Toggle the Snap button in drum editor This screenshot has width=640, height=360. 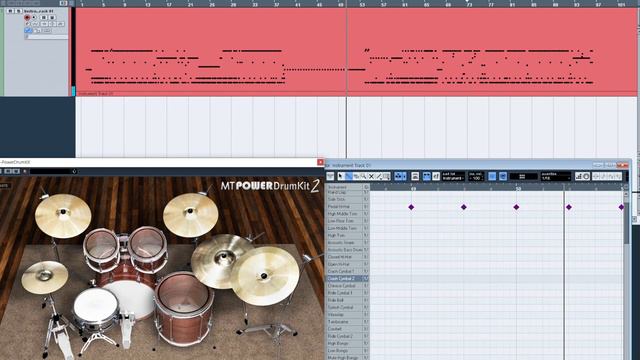[492, 176]
